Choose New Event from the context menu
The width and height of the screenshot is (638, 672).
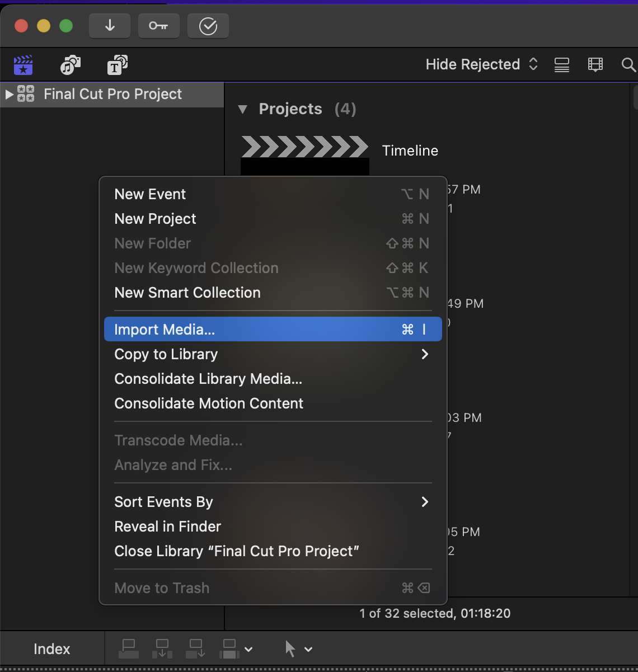point(273,194)
